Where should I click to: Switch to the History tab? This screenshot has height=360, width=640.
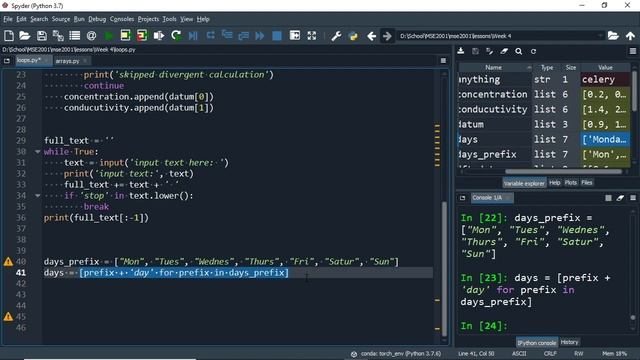(569, 342)
